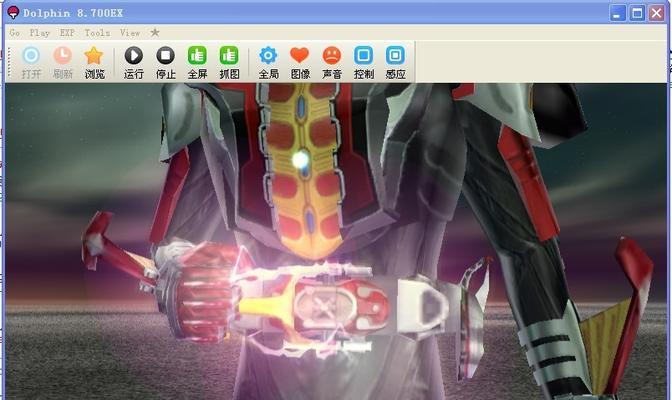The width and height of the screenshot is (672, 400).
Task: Open the Tools menu
Action: tap(97, 33)
